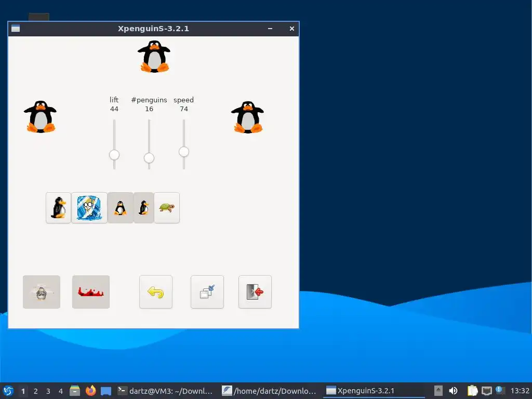Open the XpenguinS window menu icon in title bar
532x399 pixels.
16,29
